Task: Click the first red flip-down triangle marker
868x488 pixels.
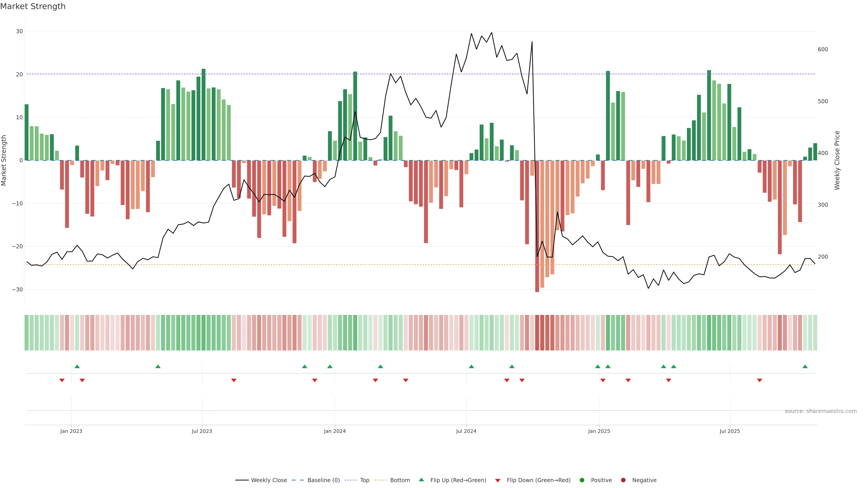Action: click(x=62, y=380)
